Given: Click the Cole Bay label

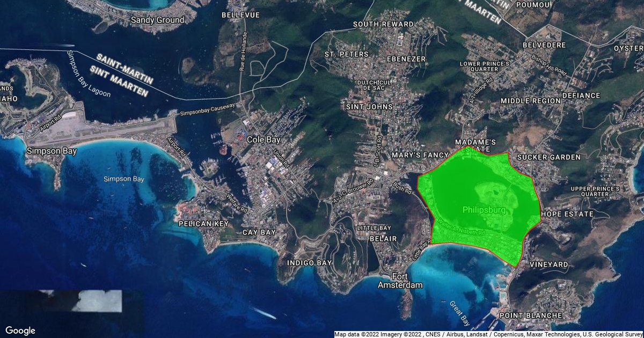Looking at the screenshot, I should 264,139.
